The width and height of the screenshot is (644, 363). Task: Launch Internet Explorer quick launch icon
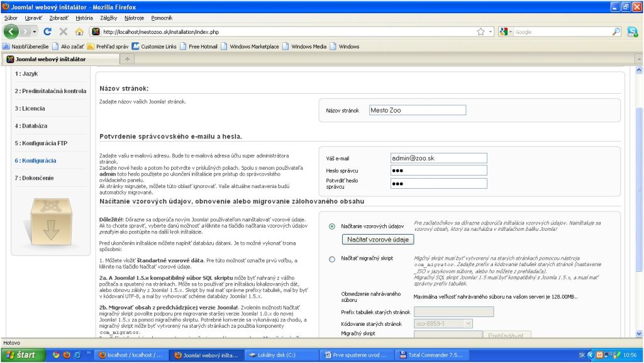tap(77, 355)
